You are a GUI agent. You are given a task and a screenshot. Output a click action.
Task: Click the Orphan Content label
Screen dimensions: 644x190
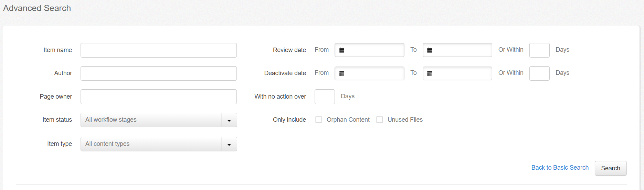(x=348, y=120)
